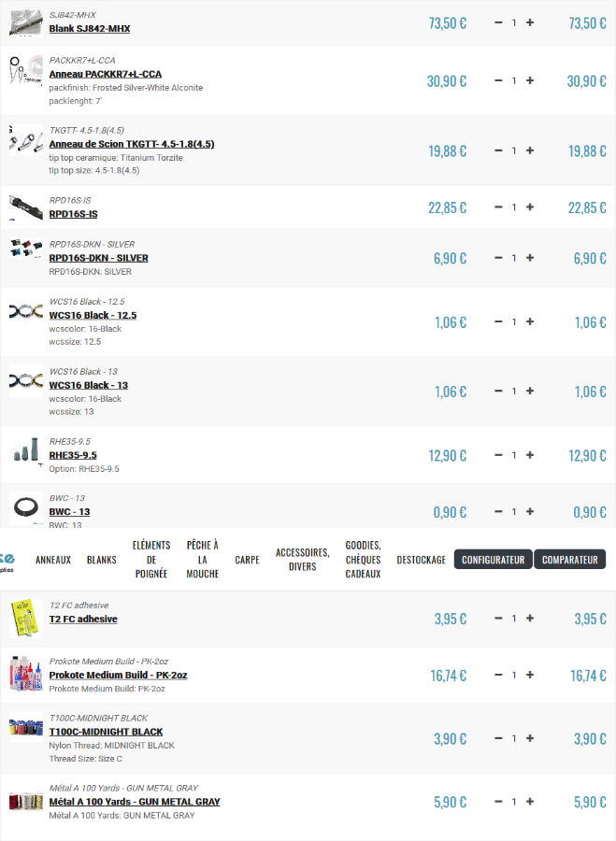This screenshot has width=616, height=841.
Task: Open the Configurateur button
Action: click(493, 560)
